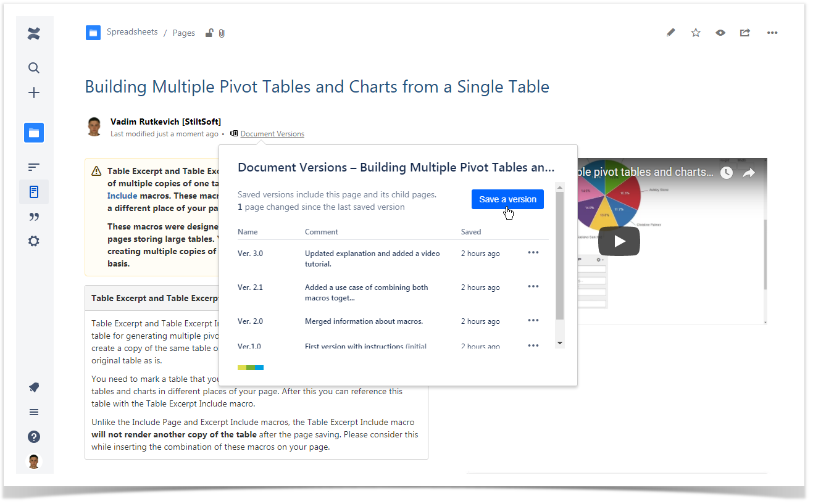Click the notifications pin icon in sidebar
This screenshot has width=813, height=504.
pyautogui.click(x=34, y=387)
